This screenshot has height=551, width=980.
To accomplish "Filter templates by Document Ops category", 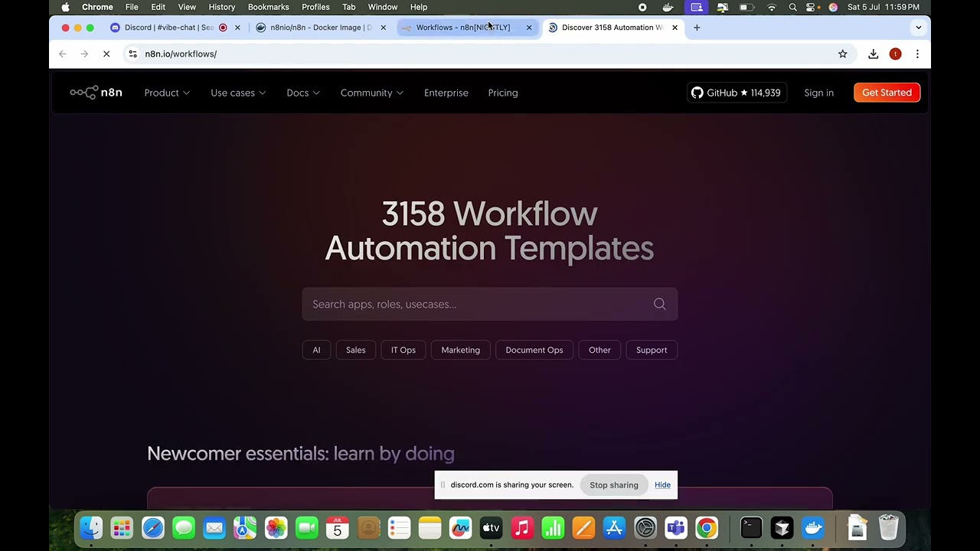I will (x=534, y=350).
